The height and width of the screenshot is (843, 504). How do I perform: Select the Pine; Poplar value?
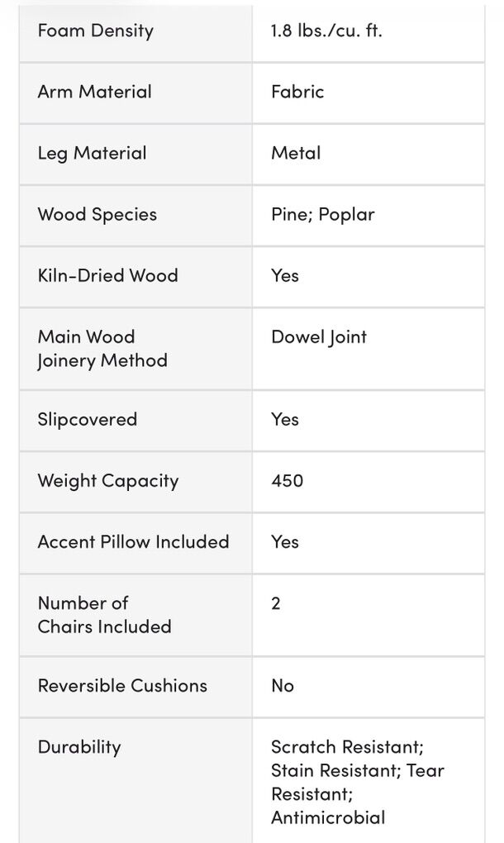pyautogui.click(x=323, y=214)
